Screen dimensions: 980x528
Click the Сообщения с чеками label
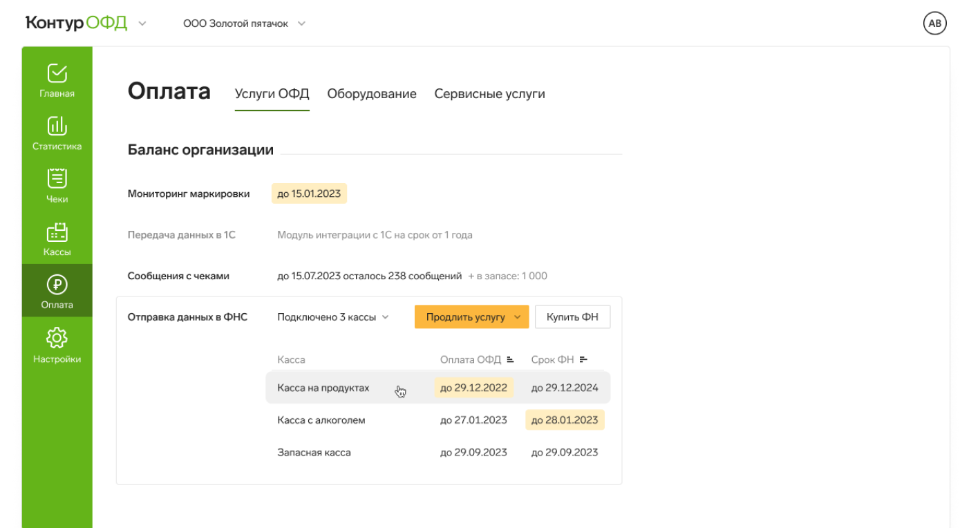[178, 276]
